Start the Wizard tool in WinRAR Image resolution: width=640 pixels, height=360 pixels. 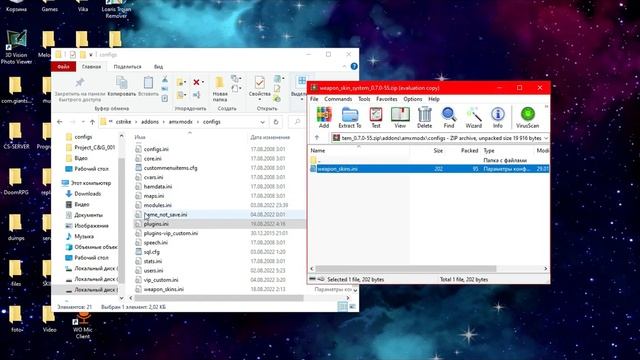473,118
